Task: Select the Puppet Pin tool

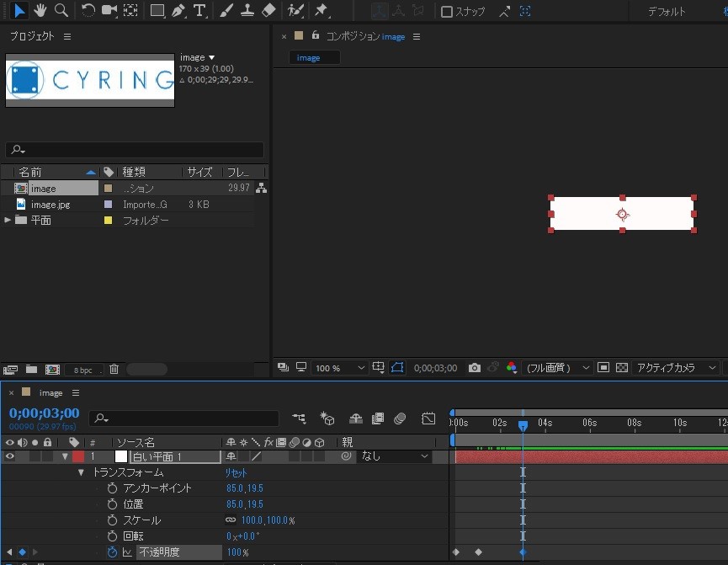Action: tap(321, 11)
